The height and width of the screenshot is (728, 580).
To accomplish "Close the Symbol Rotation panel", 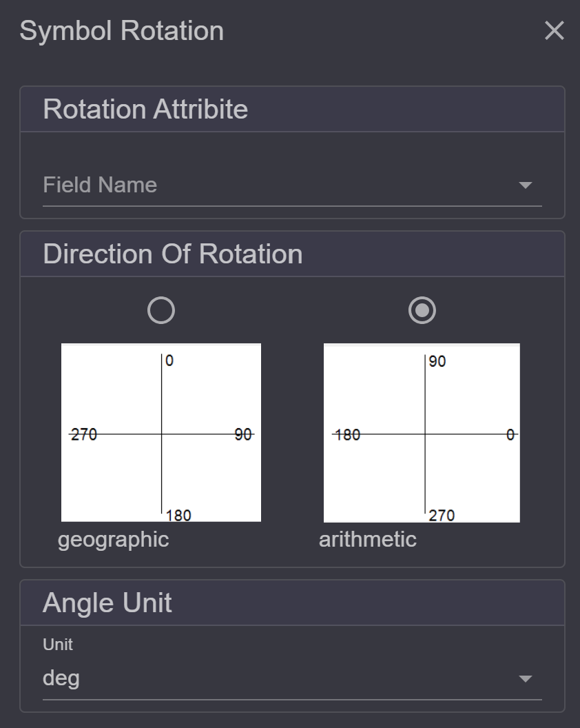I will pos(554,30).
